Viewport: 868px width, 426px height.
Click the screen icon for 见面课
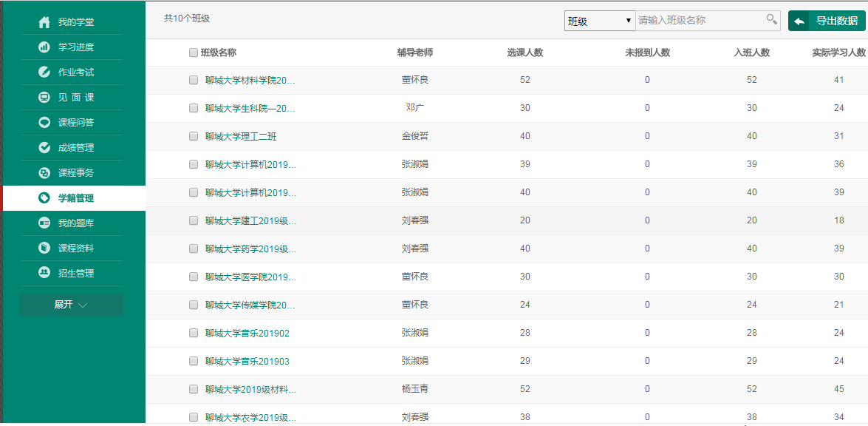pos(44,98)
